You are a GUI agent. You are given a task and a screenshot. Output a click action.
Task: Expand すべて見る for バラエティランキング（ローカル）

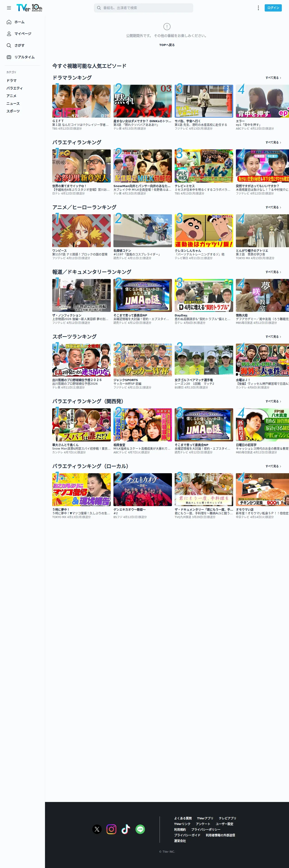(x=273, y=466)
